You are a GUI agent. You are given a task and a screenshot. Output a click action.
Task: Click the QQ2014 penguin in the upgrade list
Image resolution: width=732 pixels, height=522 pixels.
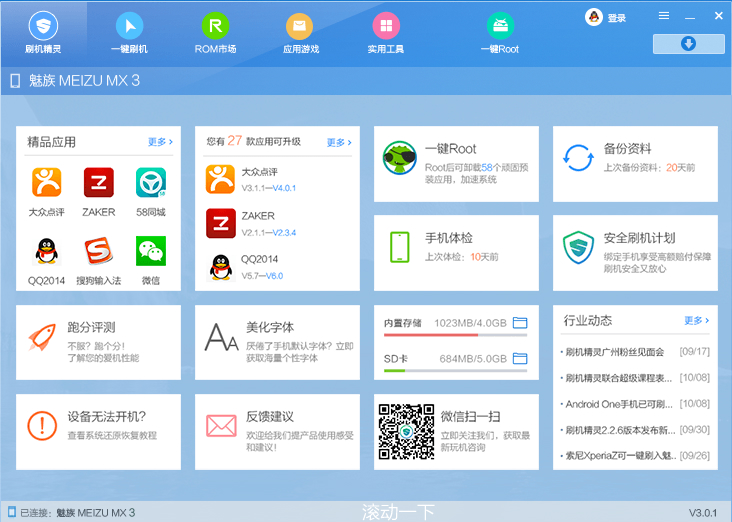click(x=221, y=267)
